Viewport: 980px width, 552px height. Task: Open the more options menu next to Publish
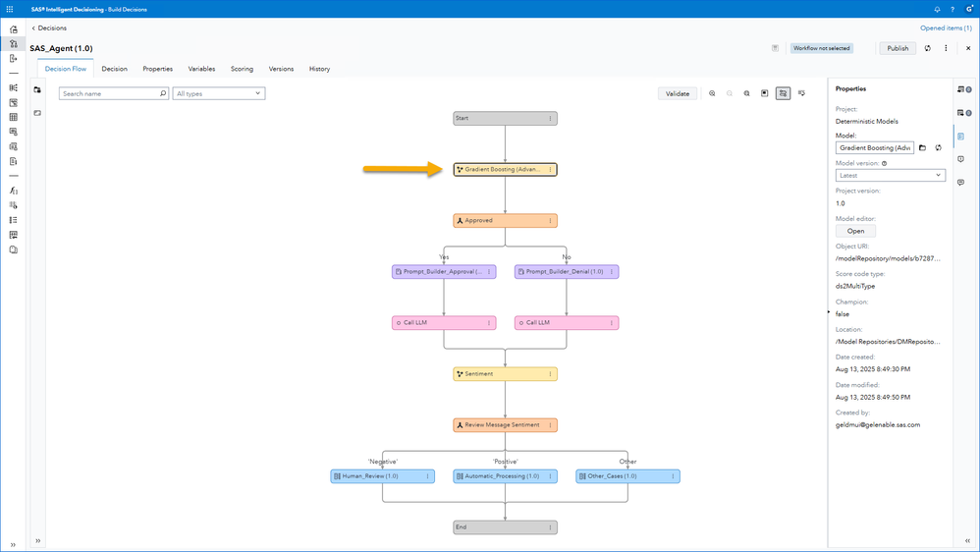[x=946, y=48]
